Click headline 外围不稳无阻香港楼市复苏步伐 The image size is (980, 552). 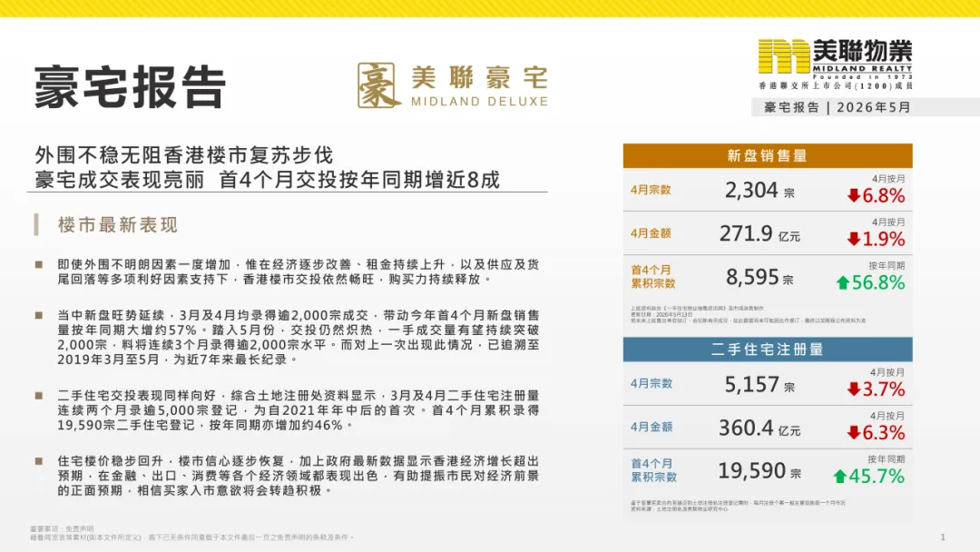184,155
